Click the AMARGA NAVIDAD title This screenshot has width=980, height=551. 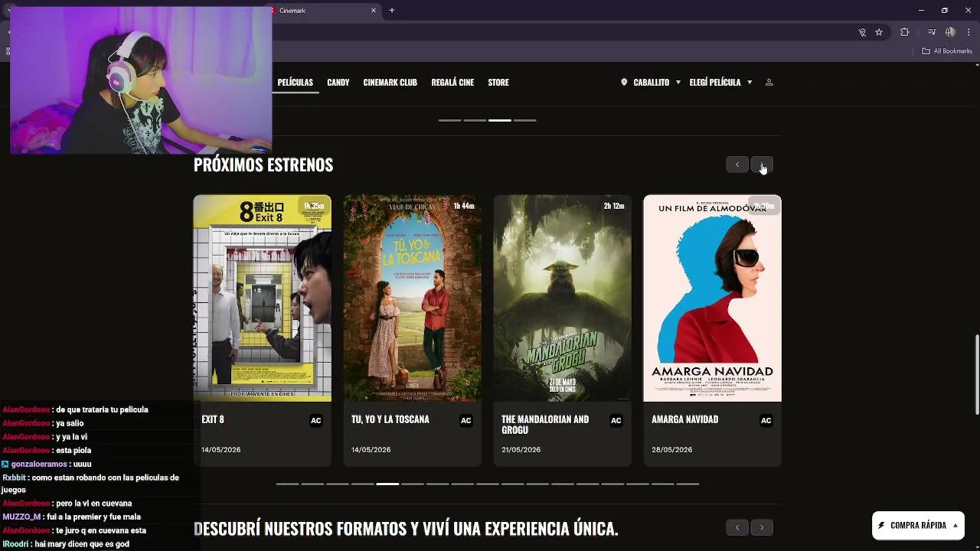coord(684,419)
